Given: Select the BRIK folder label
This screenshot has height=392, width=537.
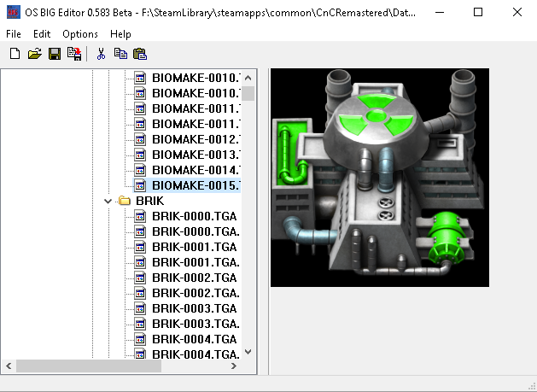Looking at the screenshot, I should click(150, 201).
